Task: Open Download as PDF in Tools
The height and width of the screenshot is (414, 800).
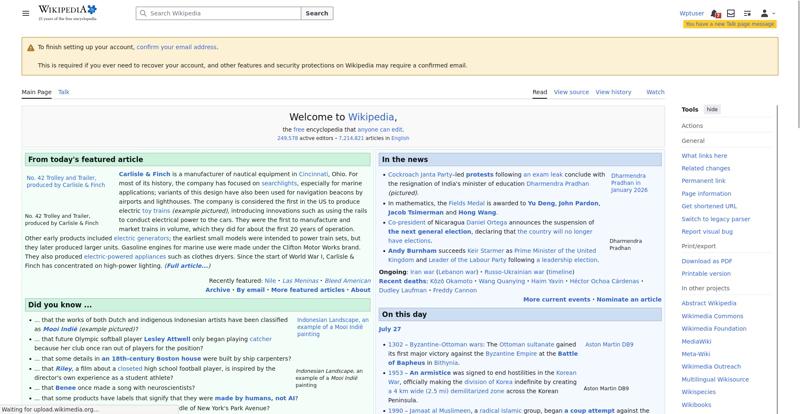Action: pyautogui.click(x=707, y=261)
